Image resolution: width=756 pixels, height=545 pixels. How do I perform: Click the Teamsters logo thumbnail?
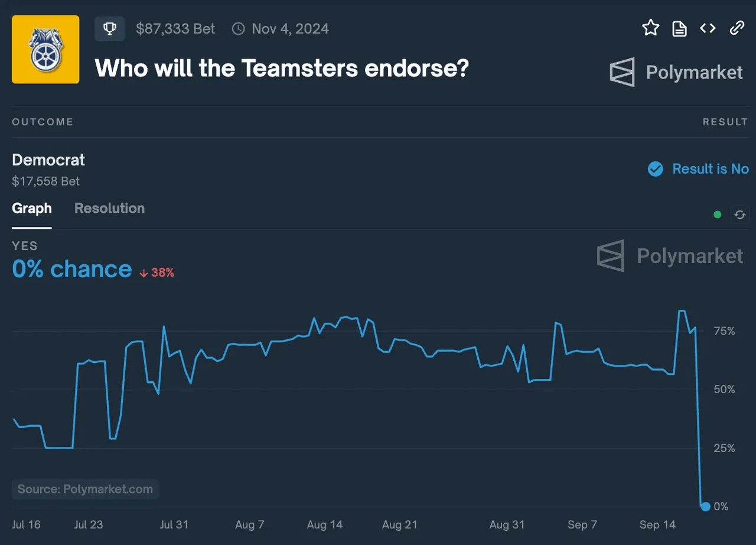pos(45,50)
